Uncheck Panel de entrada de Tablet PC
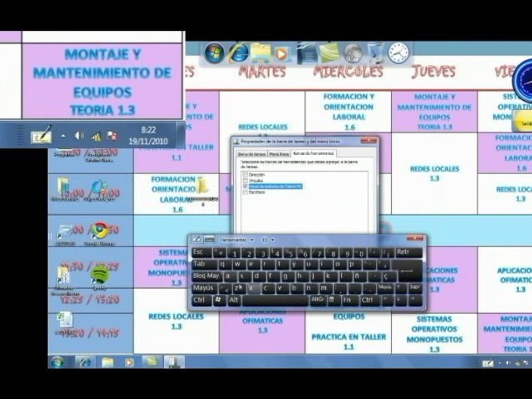 coord(245,186)
